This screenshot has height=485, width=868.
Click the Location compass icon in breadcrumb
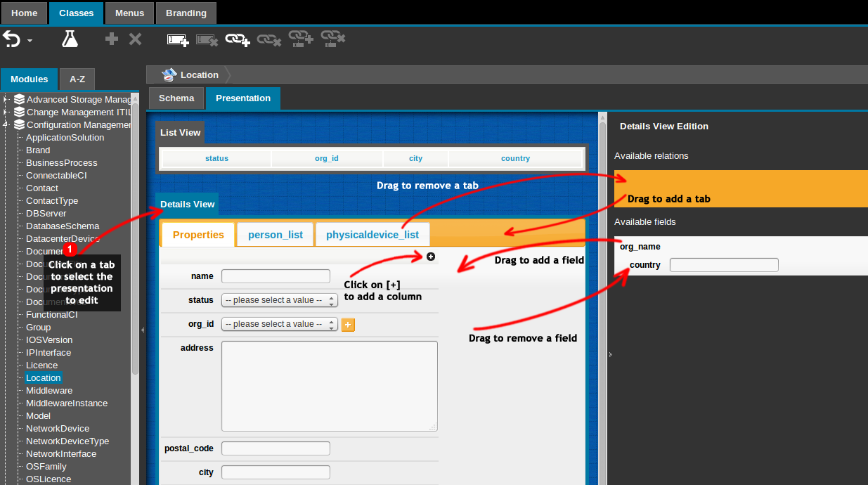coord(169,75)
